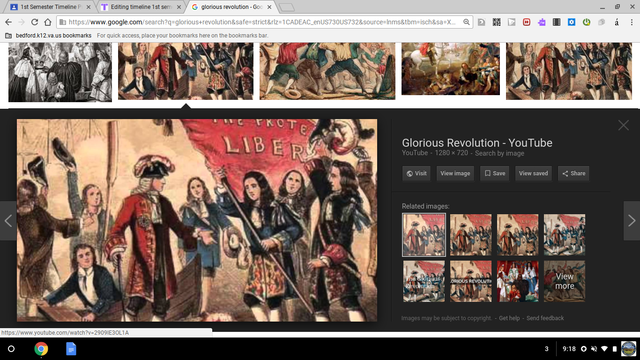Image resolution: width=640 pixels, height=360 pixels.
Task: Open Google Docs from the shelf
Action: (x=71, y=349)
